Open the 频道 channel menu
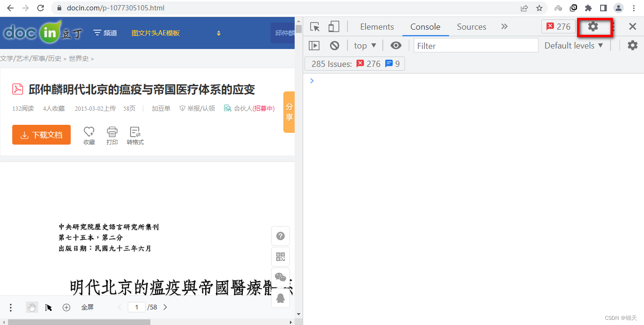The height and width of the screenshot is (325, 644). [x=105, y=33]
